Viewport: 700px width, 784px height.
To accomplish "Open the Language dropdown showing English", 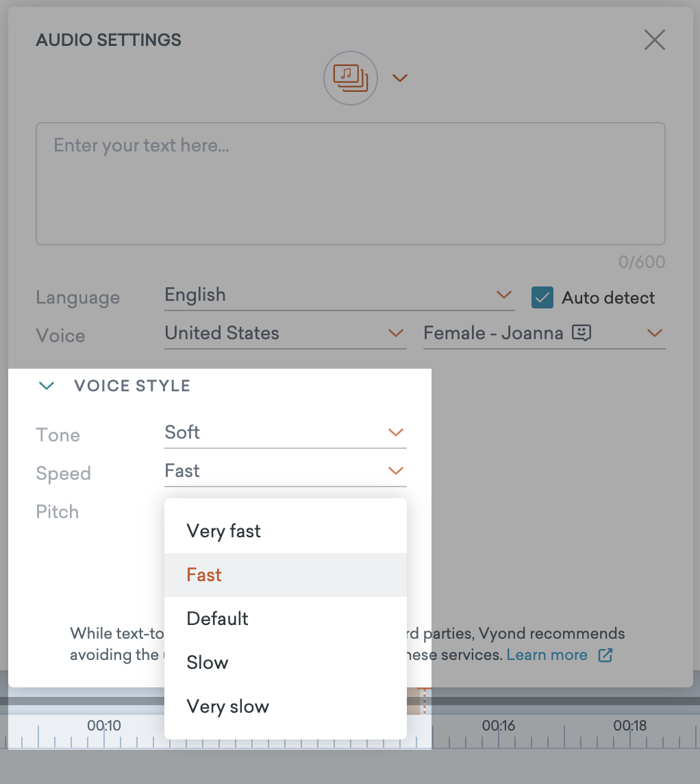I will click(x=339, y=295).
